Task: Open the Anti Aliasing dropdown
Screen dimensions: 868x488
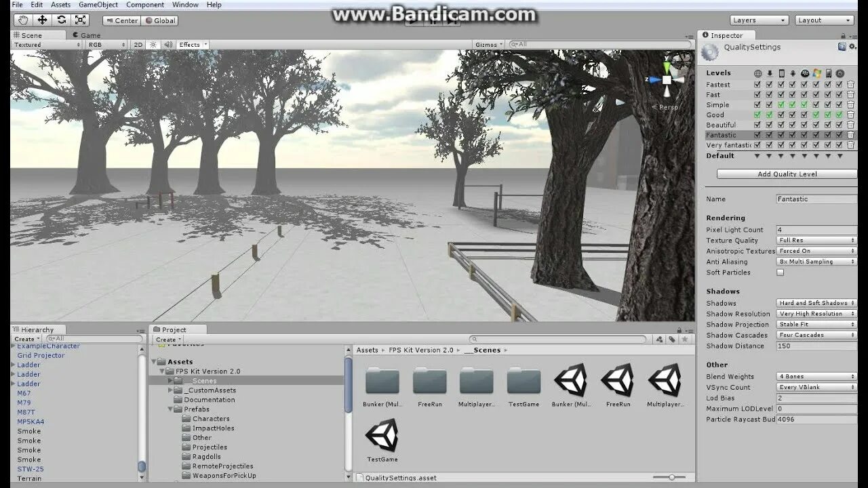Action: [x=816, y=262]
